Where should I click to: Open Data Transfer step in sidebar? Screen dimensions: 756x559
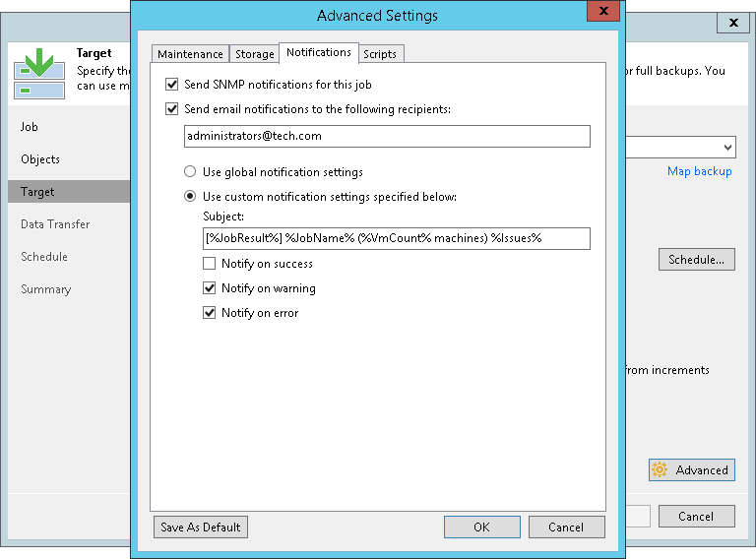55,224
